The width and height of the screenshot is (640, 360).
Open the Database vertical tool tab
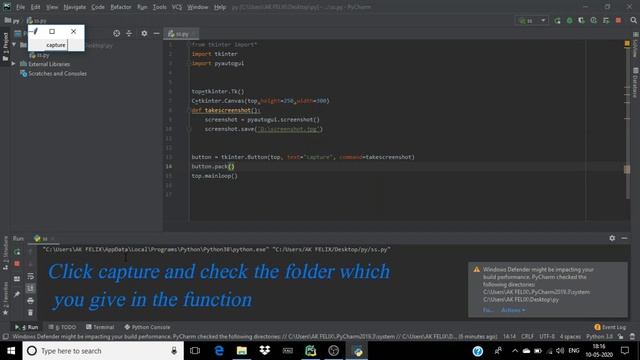pyautogui.click(x=635, y=83)
